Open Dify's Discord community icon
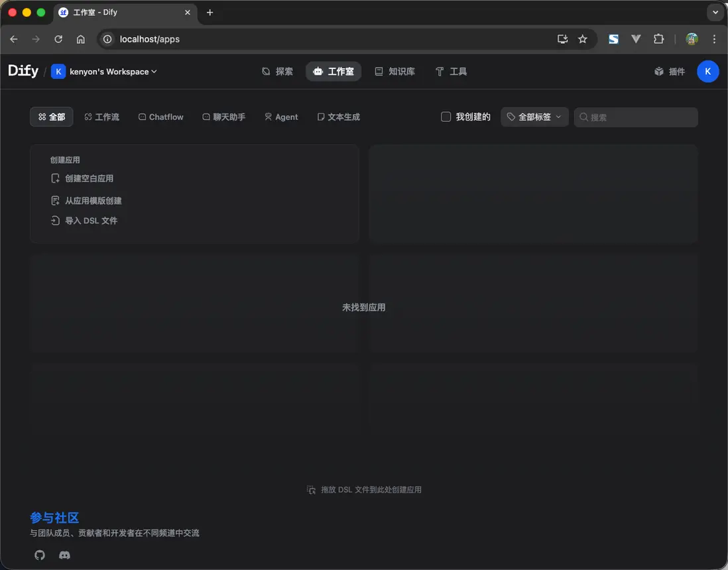The width and height of the screenshot is (728, 570). point(64,555)
